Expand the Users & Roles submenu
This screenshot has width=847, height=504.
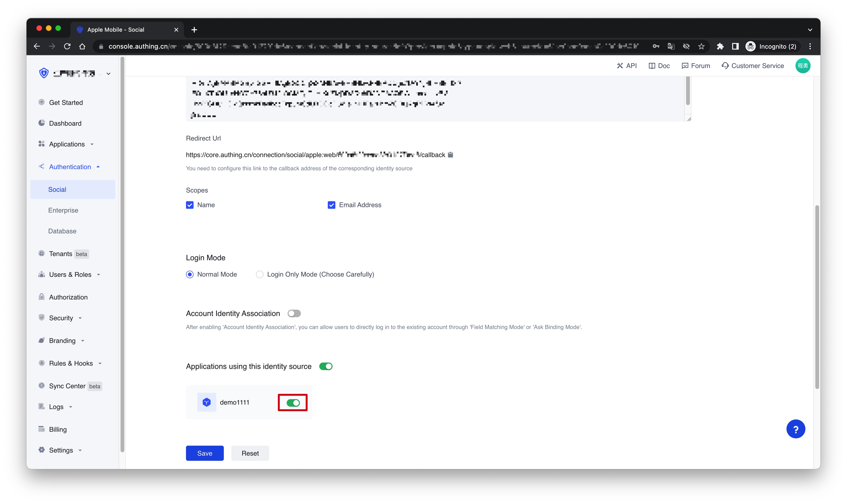point(70,275)
